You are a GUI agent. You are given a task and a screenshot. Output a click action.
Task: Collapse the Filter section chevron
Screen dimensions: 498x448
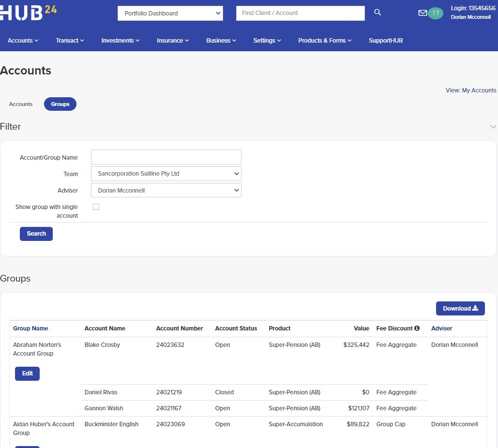(493, 127)
